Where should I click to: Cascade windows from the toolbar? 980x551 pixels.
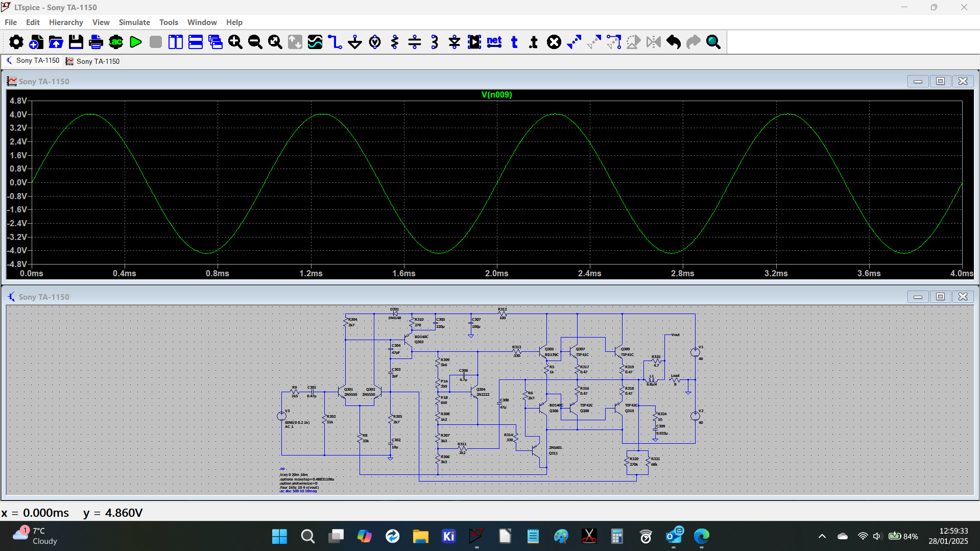coord(216,42)
